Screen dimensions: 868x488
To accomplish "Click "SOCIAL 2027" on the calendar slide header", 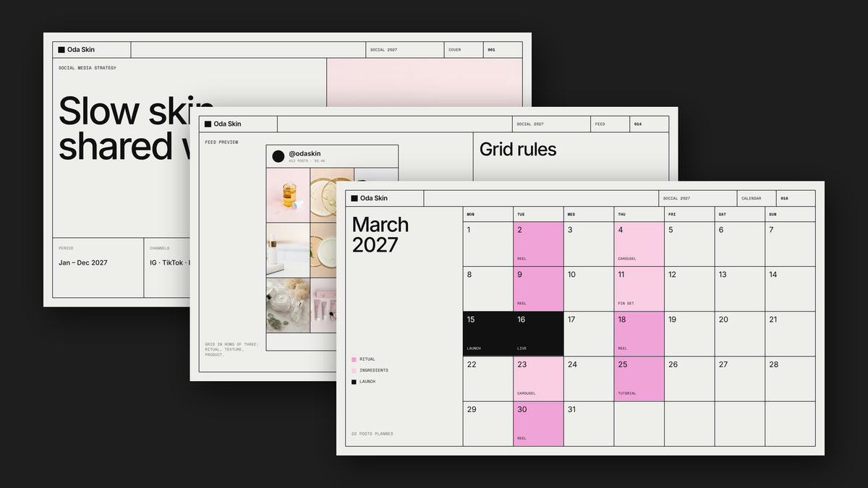I will 677,198.
